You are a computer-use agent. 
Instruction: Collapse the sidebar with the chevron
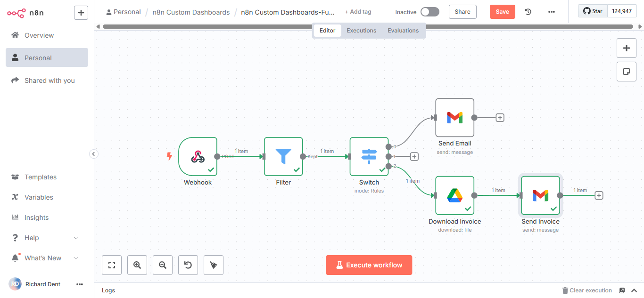[93, 154]
